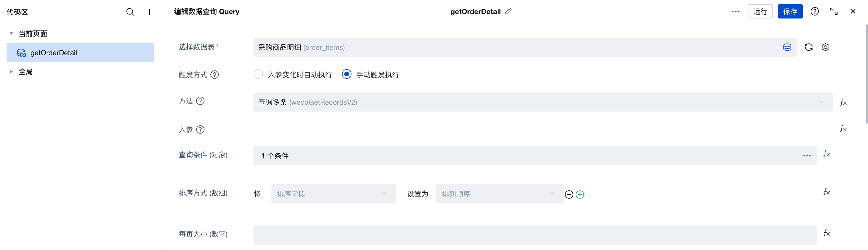This screenshot has width=868, height=250.
Task: Refresh the data table list
Action: 809,47
